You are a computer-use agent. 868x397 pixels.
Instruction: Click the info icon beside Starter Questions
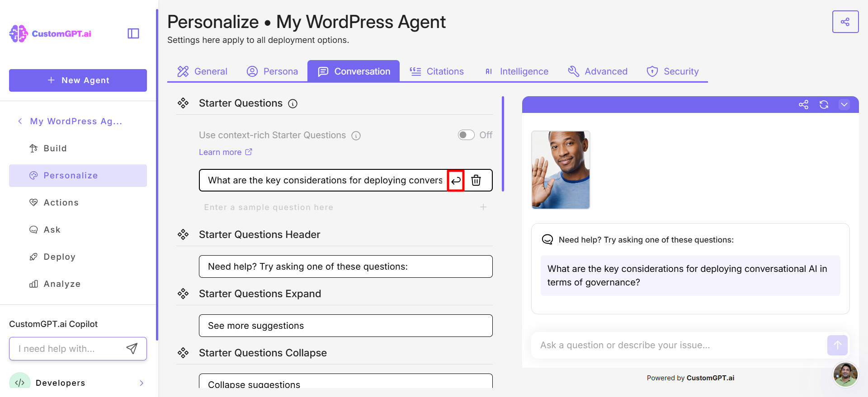[x=293, y=104]
